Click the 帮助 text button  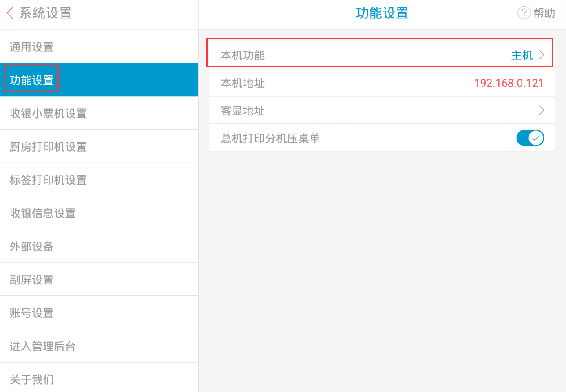pyautogui.click(x=544, y=13)
